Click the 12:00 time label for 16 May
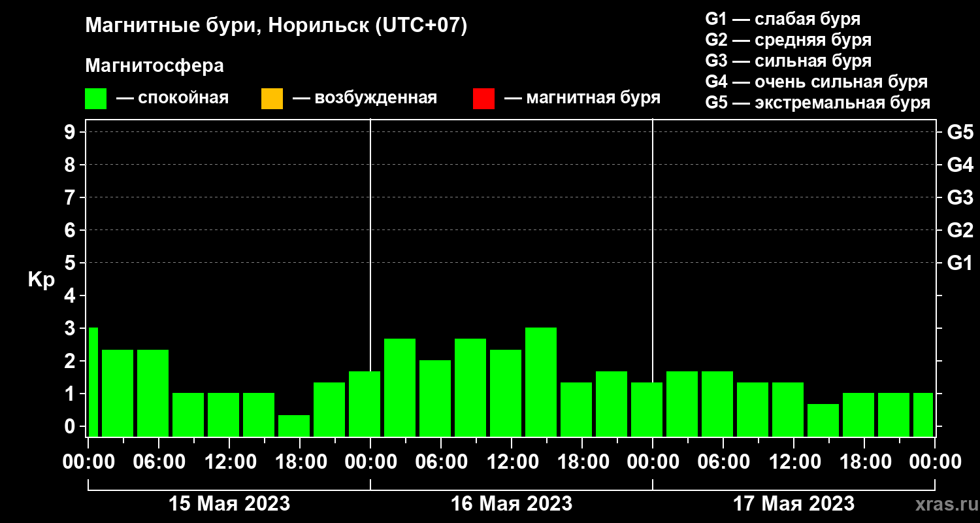This screenshot has width=980, height=523. pyautogui.click(x=512, y=462)
